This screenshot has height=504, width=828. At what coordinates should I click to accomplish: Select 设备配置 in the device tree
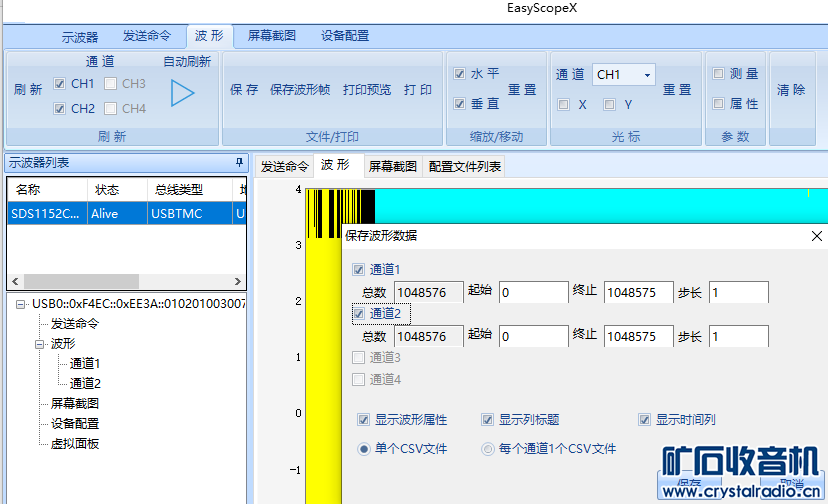[x=74, y=424]
